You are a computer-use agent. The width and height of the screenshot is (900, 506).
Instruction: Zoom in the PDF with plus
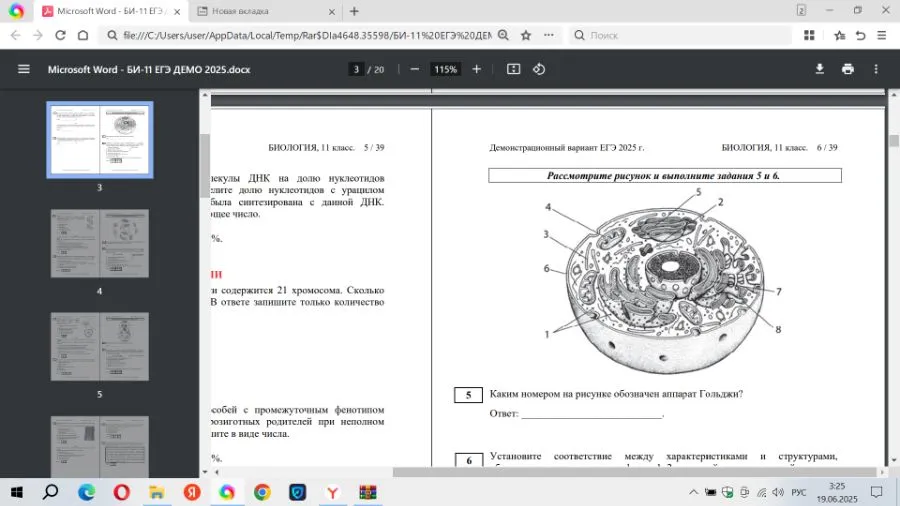tap(476, 69)
